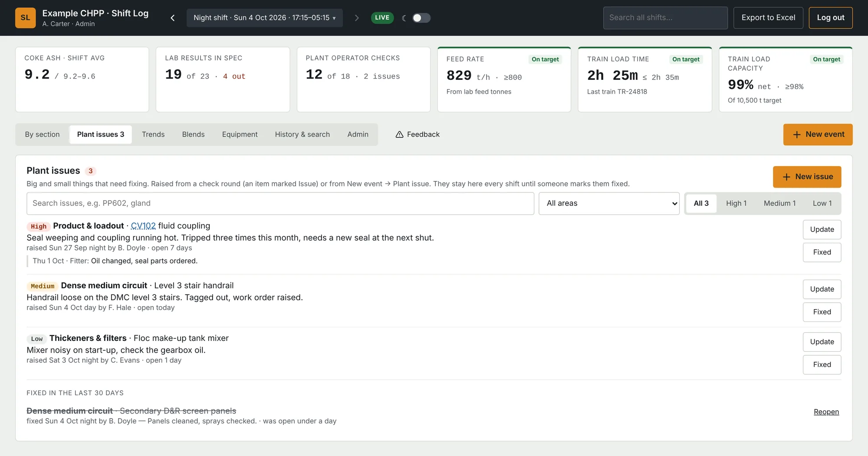Open the All areas dropdown

point(609,203)
